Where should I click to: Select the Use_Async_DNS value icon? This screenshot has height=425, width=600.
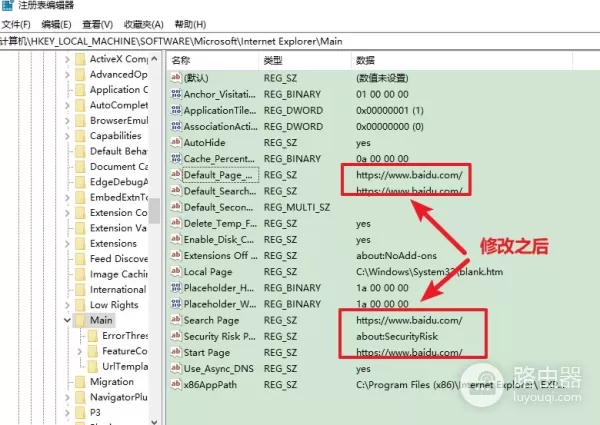176,368
